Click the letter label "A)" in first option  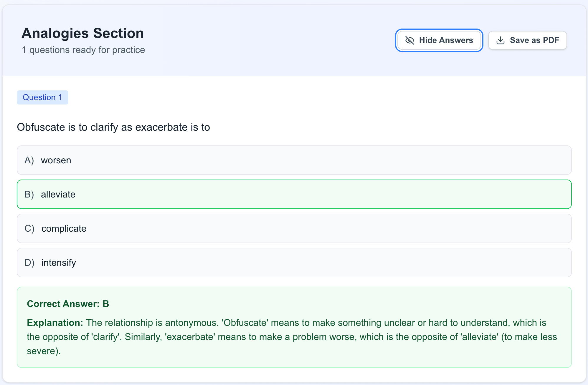pos(29,160)
